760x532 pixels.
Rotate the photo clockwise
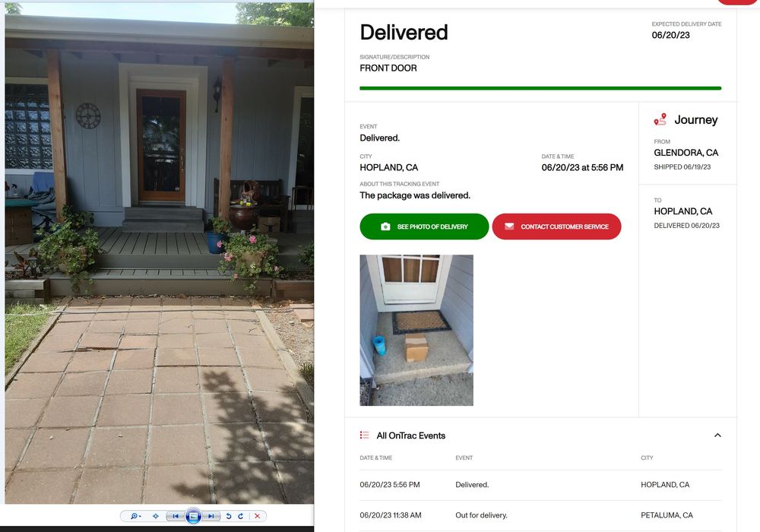tap(241, 517)
